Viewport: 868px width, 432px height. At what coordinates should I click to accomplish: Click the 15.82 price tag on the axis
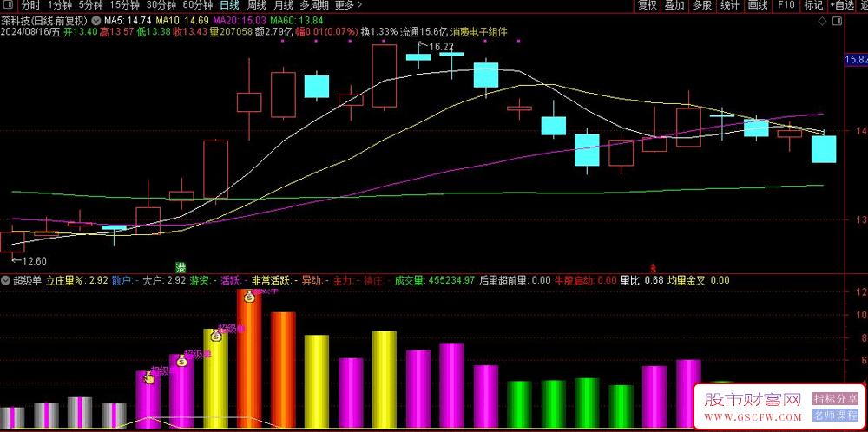pos(856,60)
